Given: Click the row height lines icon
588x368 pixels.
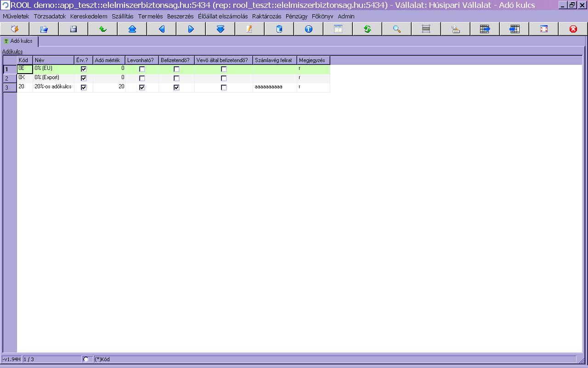Looking at the screenshot, I should [x=426, y=29].
